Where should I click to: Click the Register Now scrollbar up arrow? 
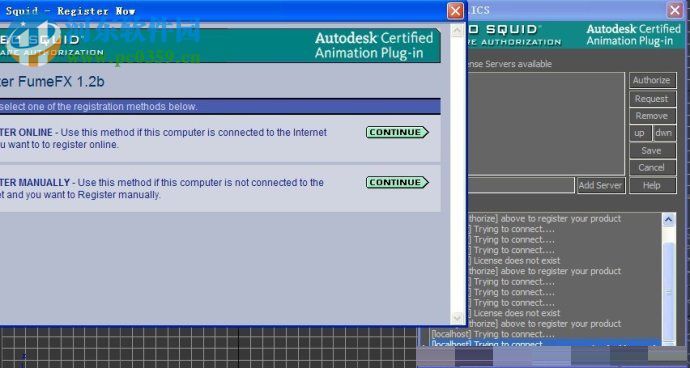tap(457, 30)
